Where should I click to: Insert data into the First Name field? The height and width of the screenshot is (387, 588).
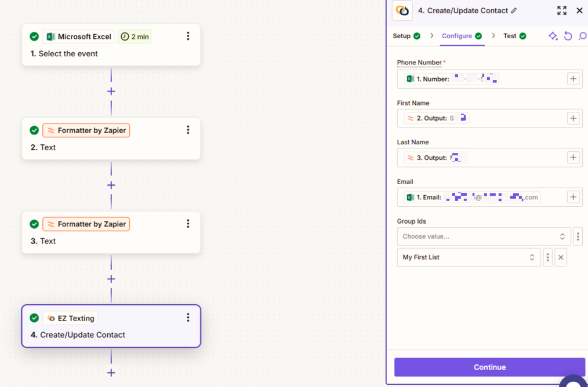click(573, 118)
